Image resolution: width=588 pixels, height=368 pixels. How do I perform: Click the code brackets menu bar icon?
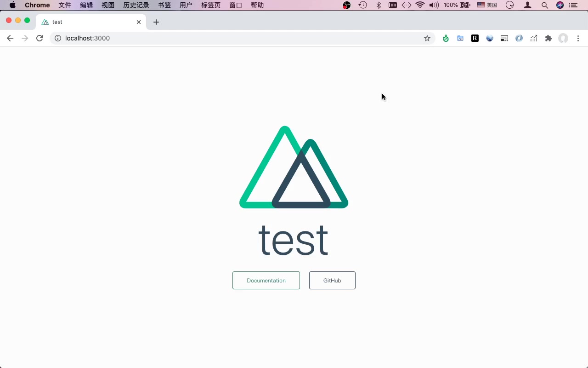pos(407,5)
